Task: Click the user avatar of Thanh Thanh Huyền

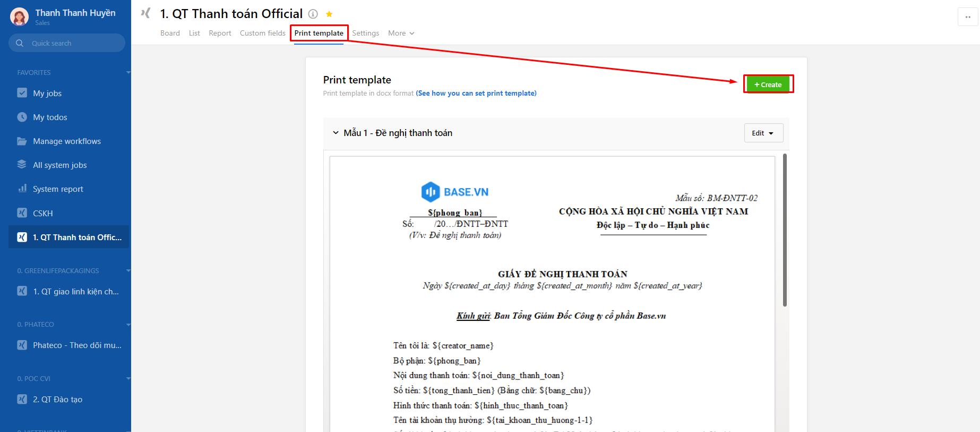Action: 20,17
